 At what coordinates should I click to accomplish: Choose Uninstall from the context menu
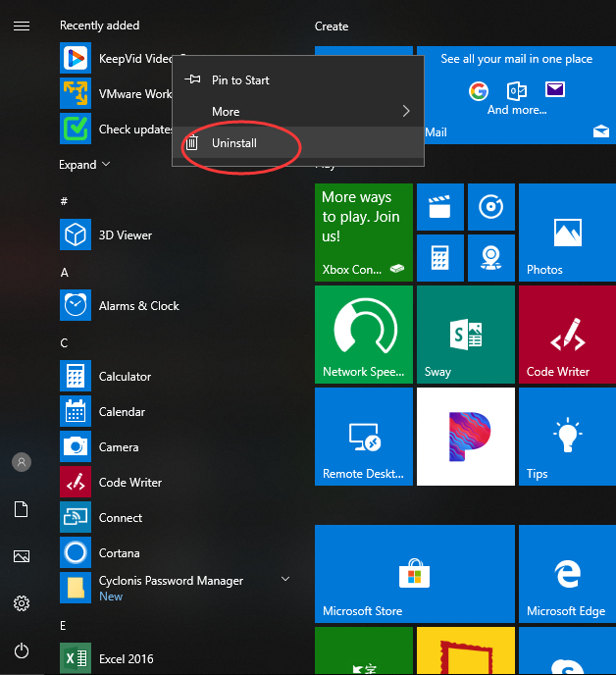tap(298, 142)
